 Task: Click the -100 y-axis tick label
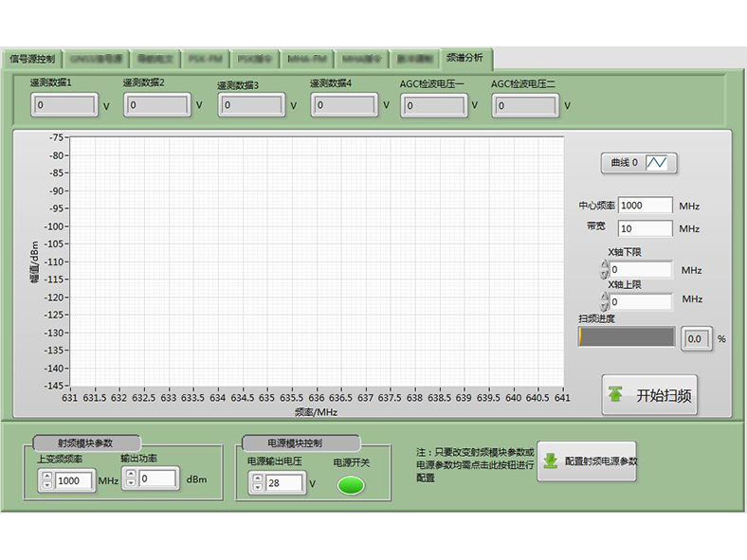(54, 226)
